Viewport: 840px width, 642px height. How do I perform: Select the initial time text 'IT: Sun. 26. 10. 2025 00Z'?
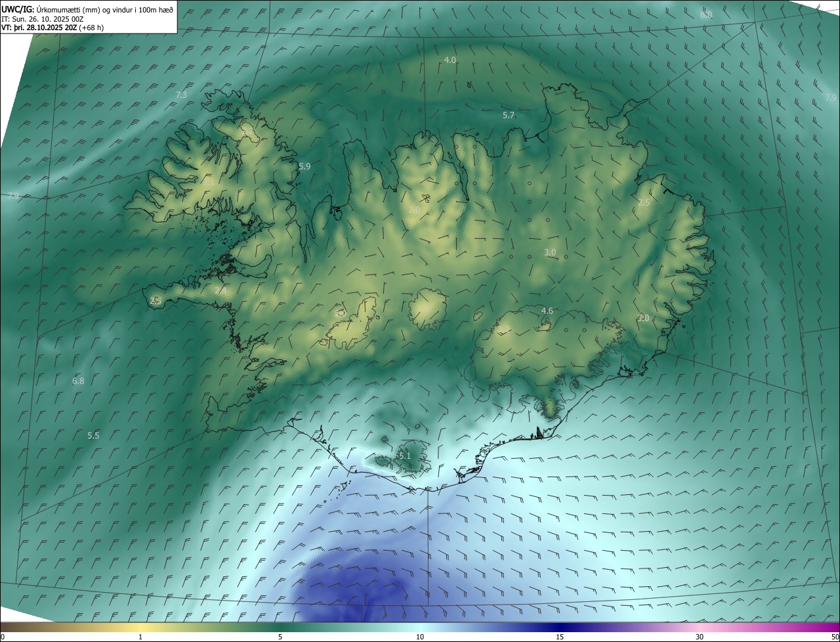[x=43, y=18]
